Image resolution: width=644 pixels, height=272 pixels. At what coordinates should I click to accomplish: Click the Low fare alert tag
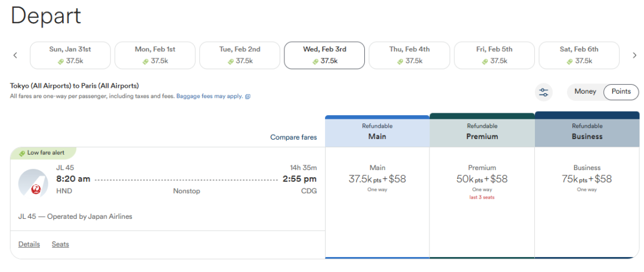43,153
